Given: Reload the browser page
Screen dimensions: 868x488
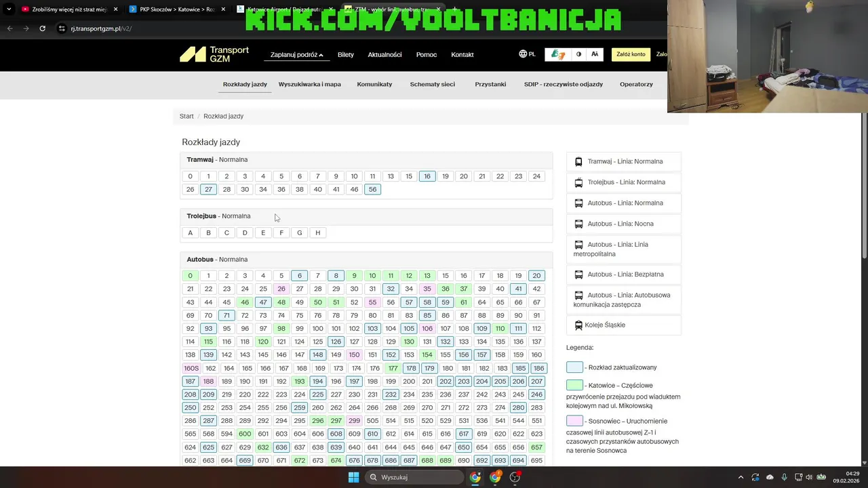Looking at the screenshot, I should [x=42, y=28].
